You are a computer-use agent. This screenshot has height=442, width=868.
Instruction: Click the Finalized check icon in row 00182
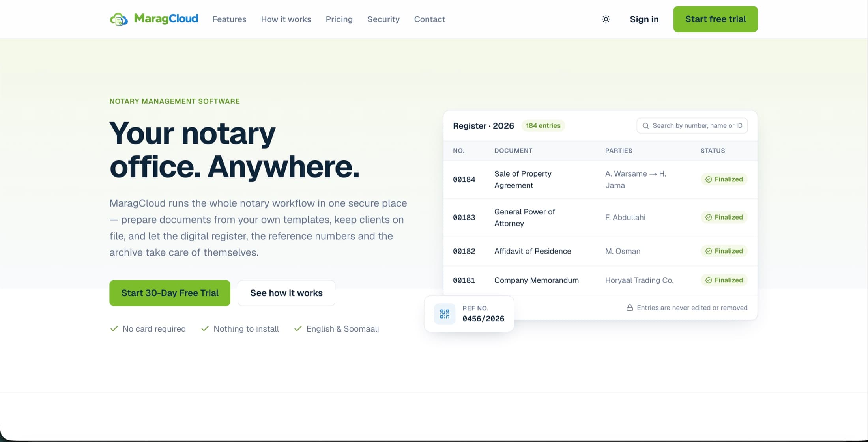tap(709, 251)
